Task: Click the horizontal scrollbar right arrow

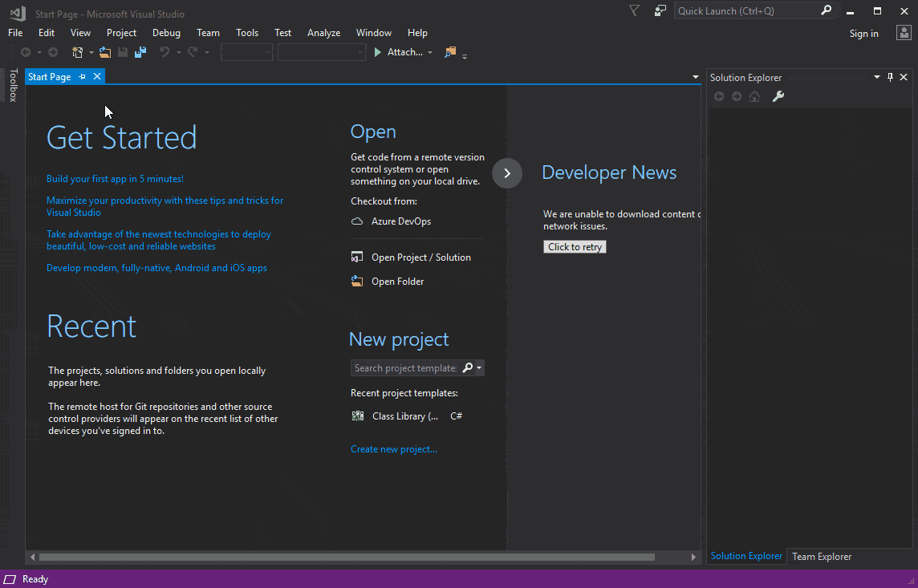Action: tap(693, 557)
